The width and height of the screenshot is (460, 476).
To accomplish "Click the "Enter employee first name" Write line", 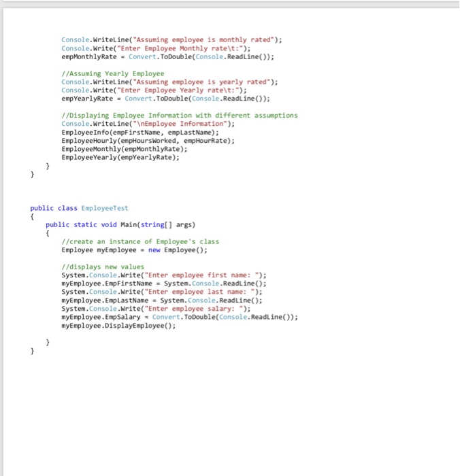I will tap(164, 275).
